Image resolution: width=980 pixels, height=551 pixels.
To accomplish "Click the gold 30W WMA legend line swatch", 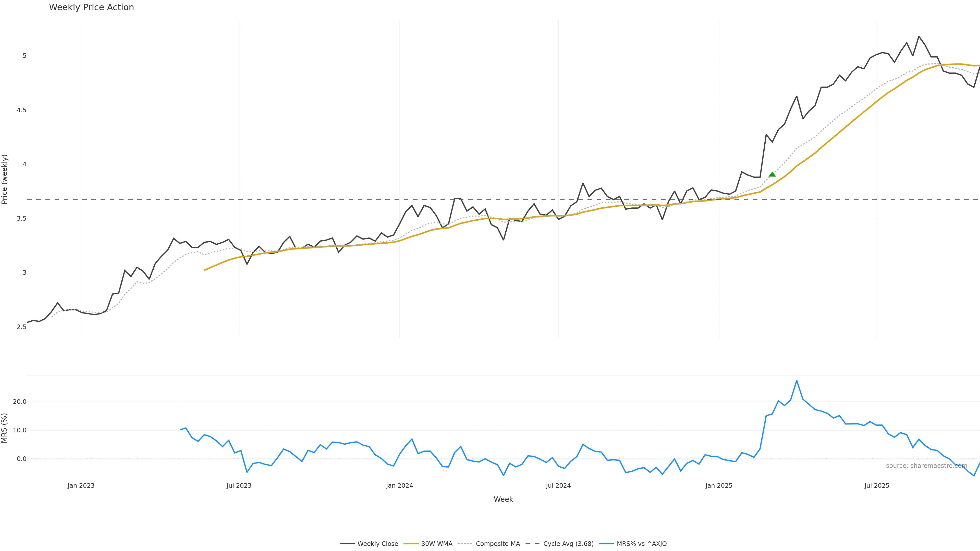I will [411, 544].
